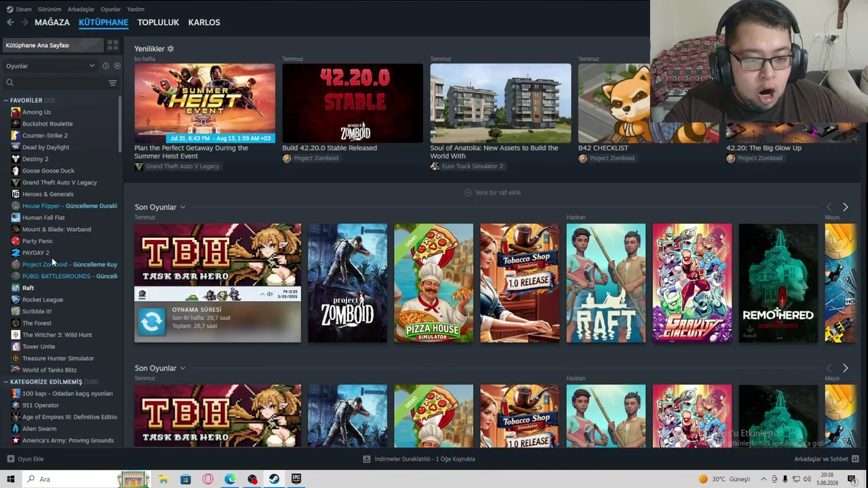Select Tower Unite in the game list
Image resolution: width=868 pixels, height=488 pixels.
tap(39, 346)
